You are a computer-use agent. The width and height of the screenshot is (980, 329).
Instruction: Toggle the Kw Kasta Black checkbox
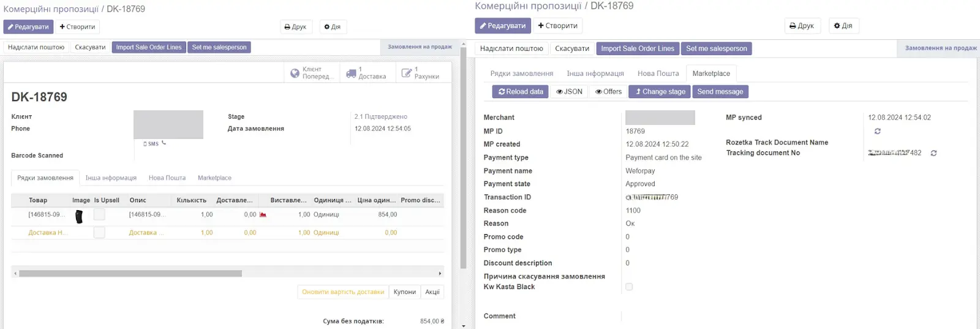click(x=629, y=287)
